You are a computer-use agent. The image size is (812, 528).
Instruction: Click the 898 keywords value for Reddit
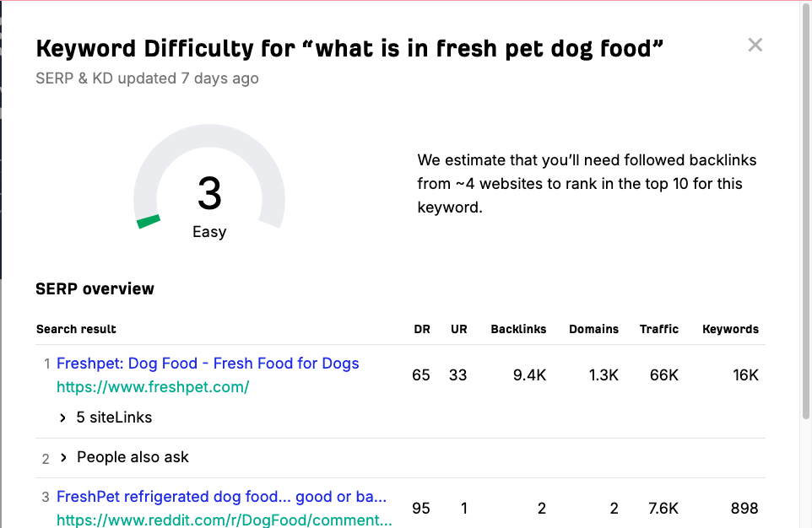(x=744, y=508)
